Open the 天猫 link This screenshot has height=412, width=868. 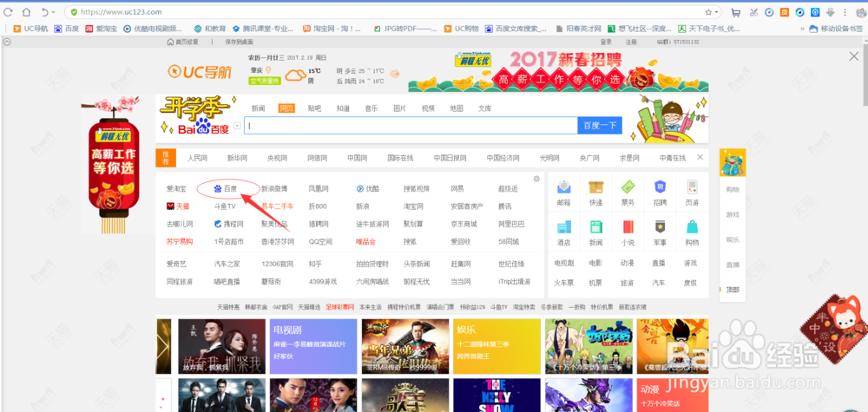[178, 206]
